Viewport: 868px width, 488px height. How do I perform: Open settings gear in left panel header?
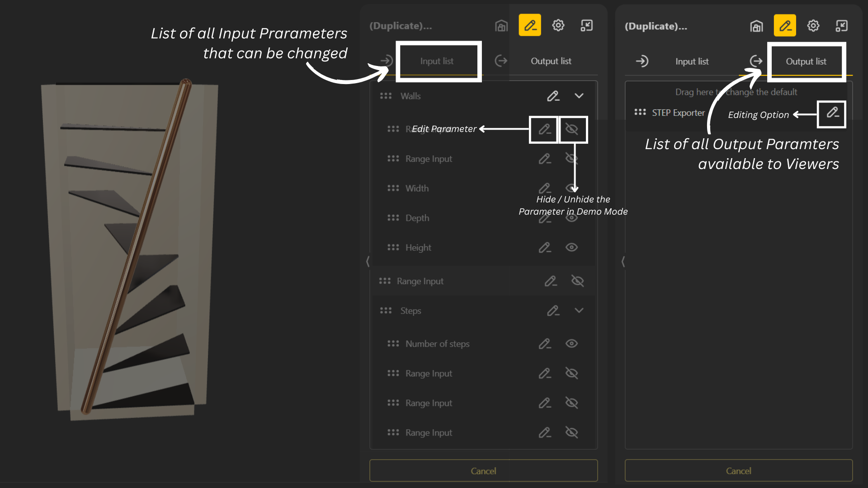pyautogui.click(x=558, y=25)
